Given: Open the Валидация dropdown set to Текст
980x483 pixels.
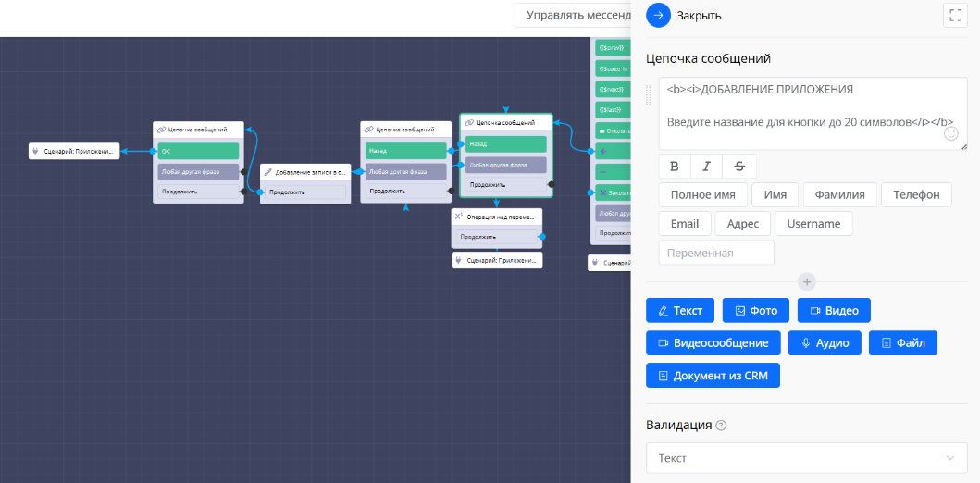Looking at the screenshot, I should point(806,458).
